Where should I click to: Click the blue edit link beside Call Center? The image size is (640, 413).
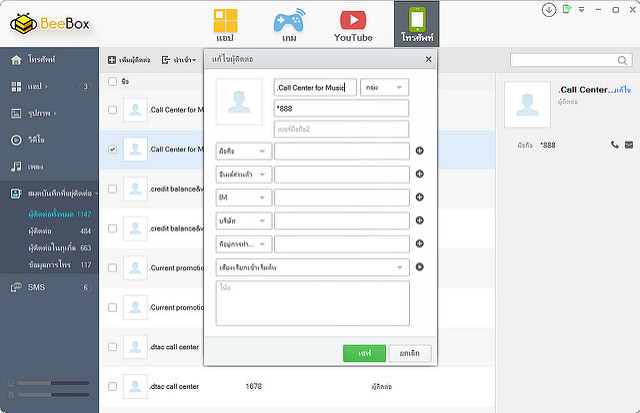coord(622,90)
